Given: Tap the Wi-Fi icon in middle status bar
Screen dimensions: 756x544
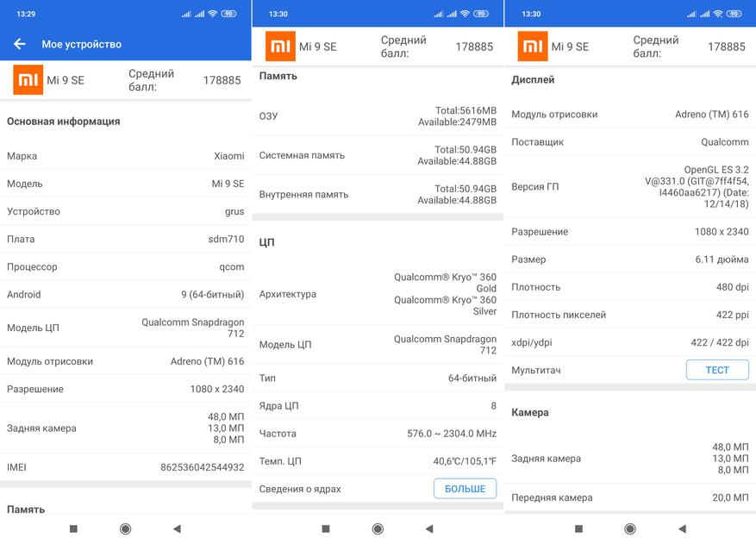Looking at the screenshot, I should (465, 14).
